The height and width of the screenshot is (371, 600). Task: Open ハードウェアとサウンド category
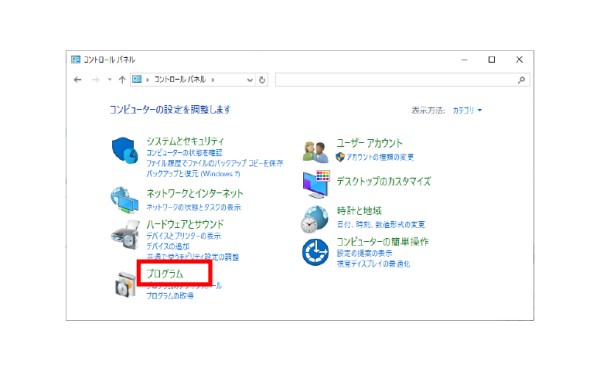[x=185, y=224]
